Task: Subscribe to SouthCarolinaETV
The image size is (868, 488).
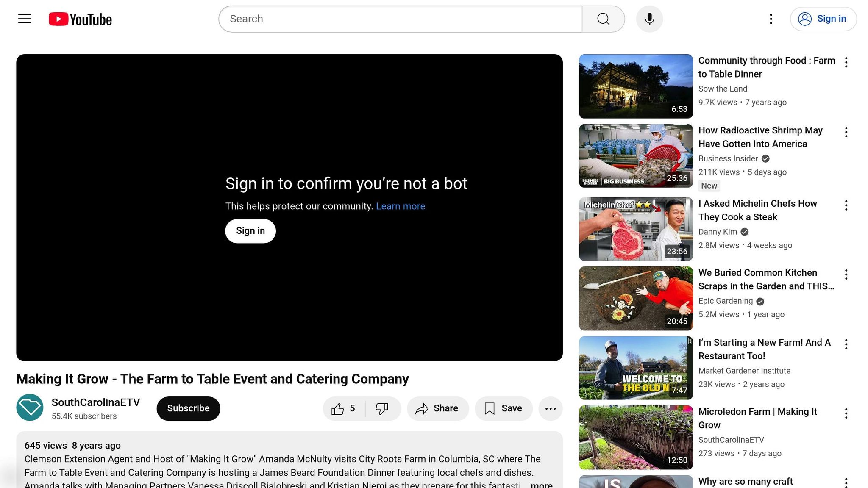Action: pyautogui.click(x=188, y=408)
